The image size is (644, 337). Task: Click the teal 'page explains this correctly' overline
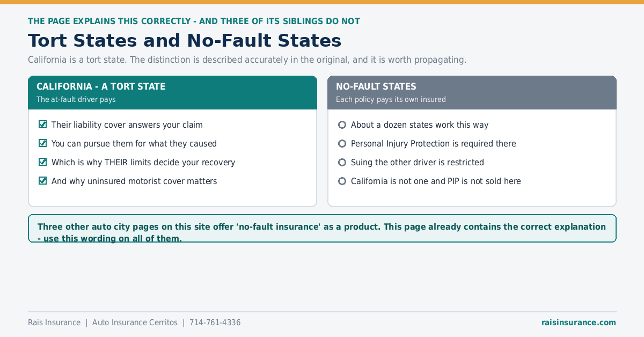(194, 21)
